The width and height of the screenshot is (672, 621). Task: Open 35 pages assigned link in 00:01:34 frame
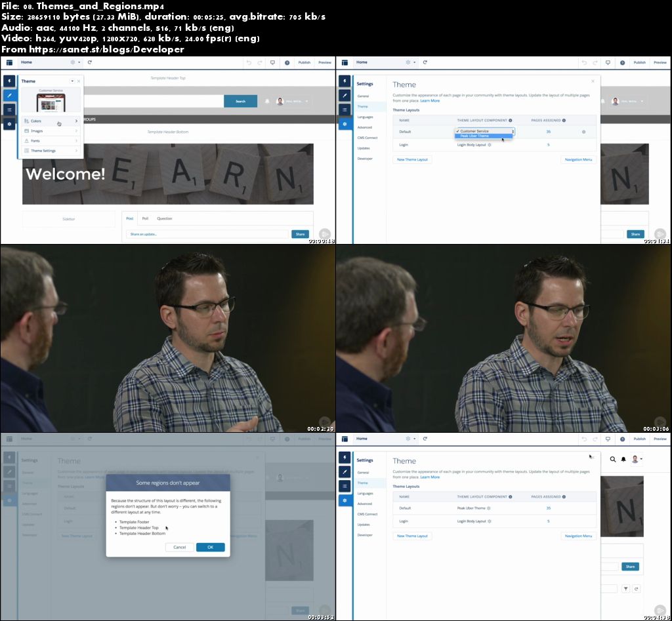click(548, 132)
